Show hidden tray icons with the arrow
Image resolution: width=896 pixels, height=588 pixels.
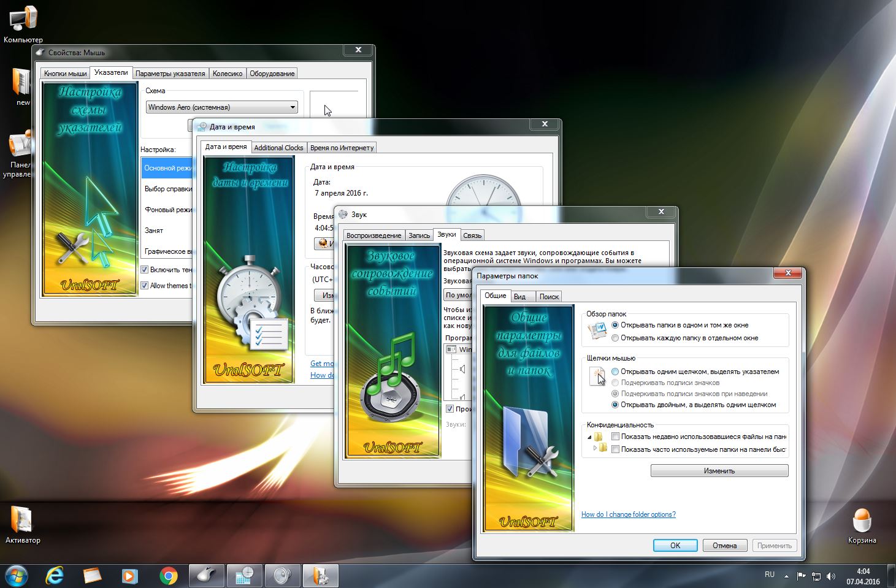coord(787,576)
